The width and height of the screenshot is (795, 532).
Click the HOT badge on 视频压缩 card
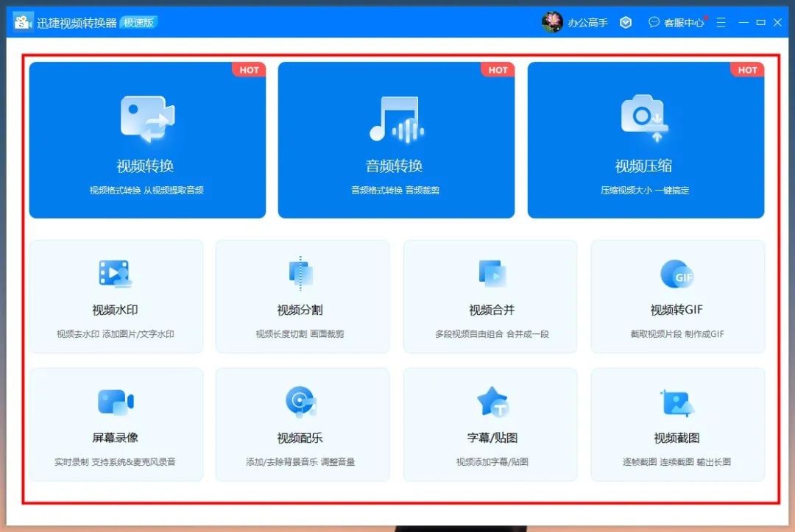tap(748, 70)
